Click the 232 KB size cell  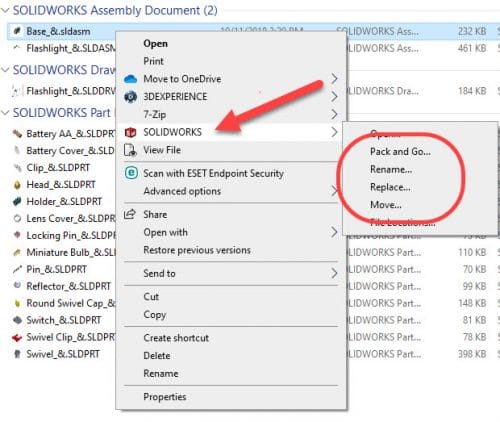472,31
